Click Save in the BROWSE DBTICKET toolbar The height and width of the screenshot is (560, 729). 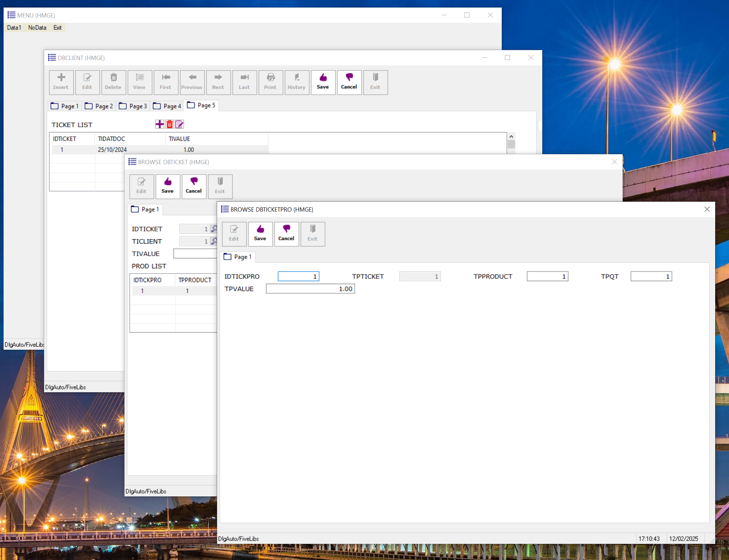click(168, 186)
